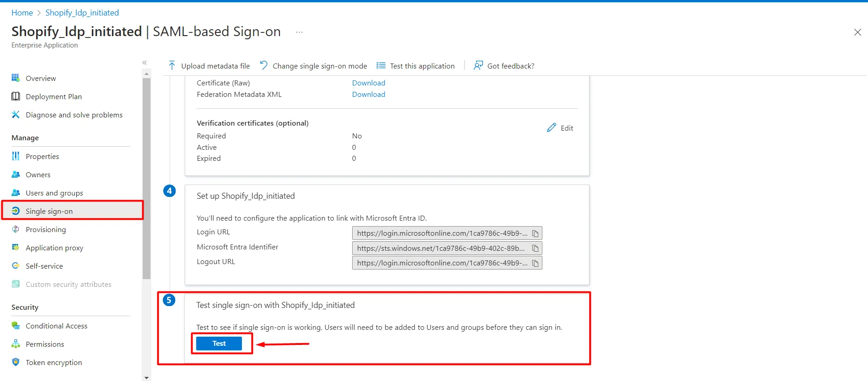Click the Test this application list icon

tap(381, 66)
